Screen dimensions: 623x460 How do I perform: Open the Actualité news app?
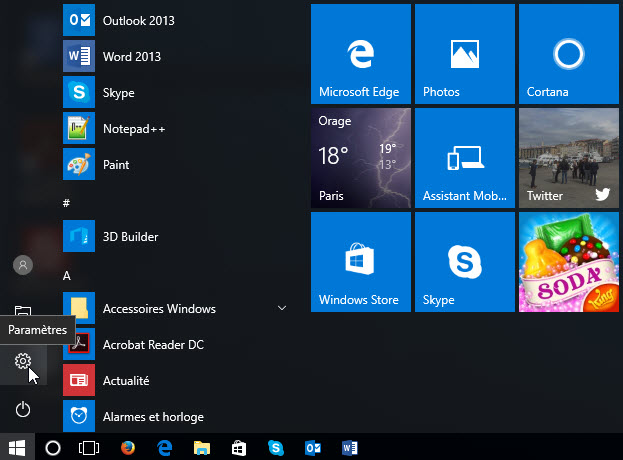pos(175,380)
